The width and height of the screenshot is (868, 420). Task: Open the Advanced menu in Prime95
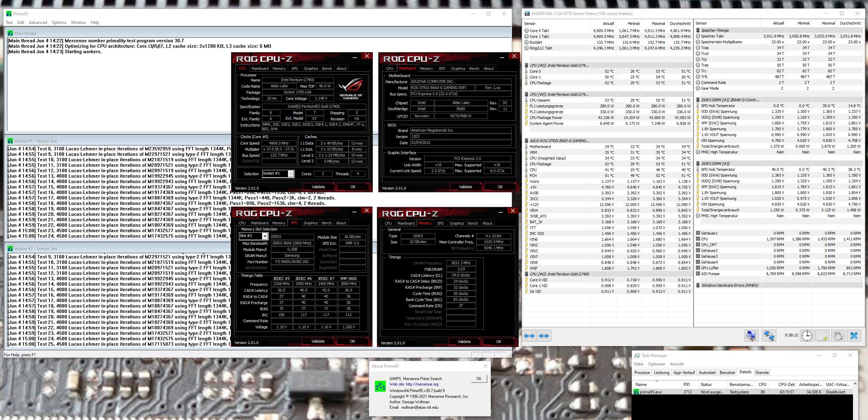pos(38,22)
